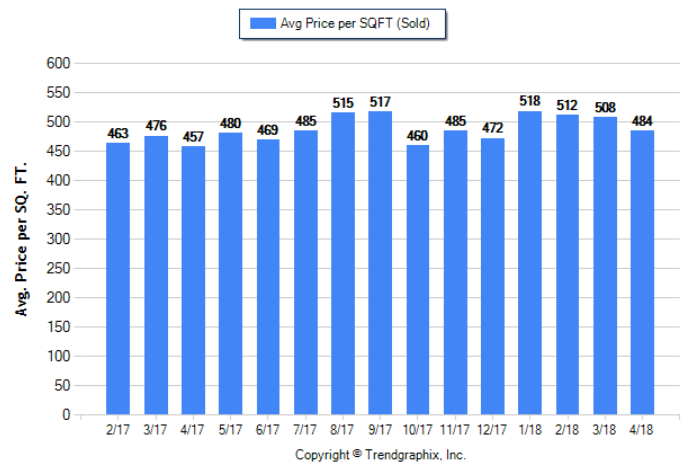Image resolution: width=699 pixels, height=472 pixels.
Task: Click the Copyright Trendgraphix, Inc. text
Action: [x=380, y=455]
